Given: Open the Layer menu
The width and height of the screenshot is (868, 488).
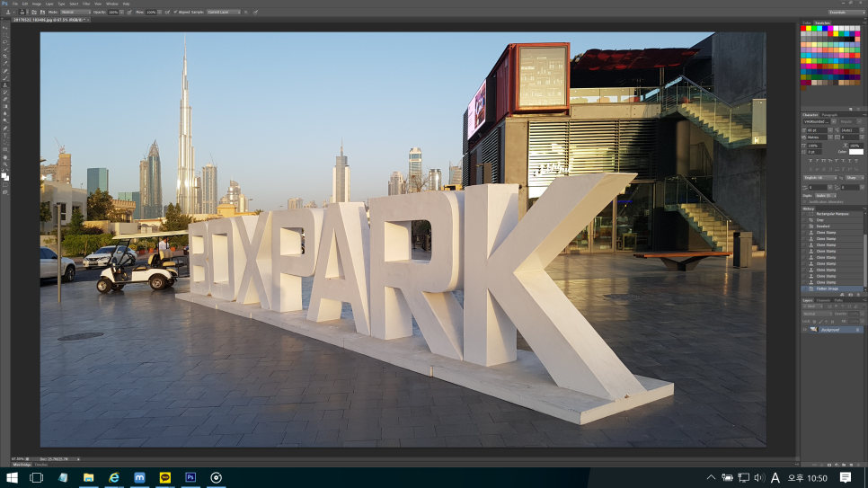Looking at the screenshot, I should 49,4.
